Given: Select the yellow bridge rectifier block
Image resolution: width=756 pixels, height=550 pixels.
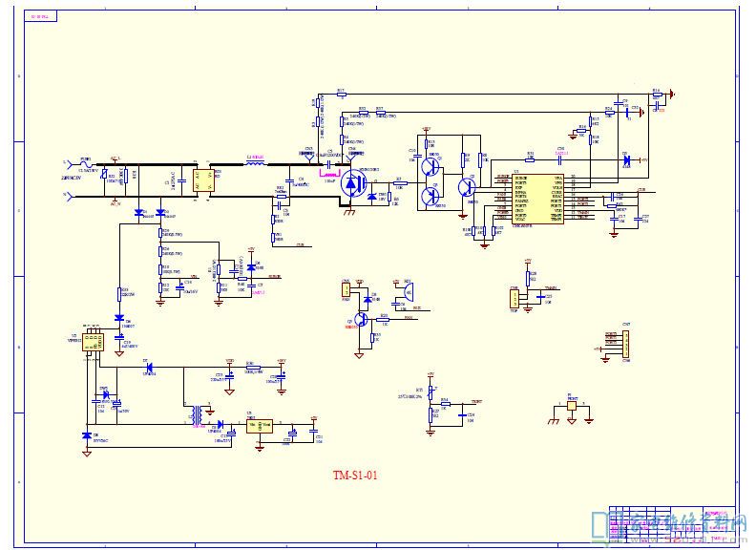Looking at the screenshot, I should [203, 180].
